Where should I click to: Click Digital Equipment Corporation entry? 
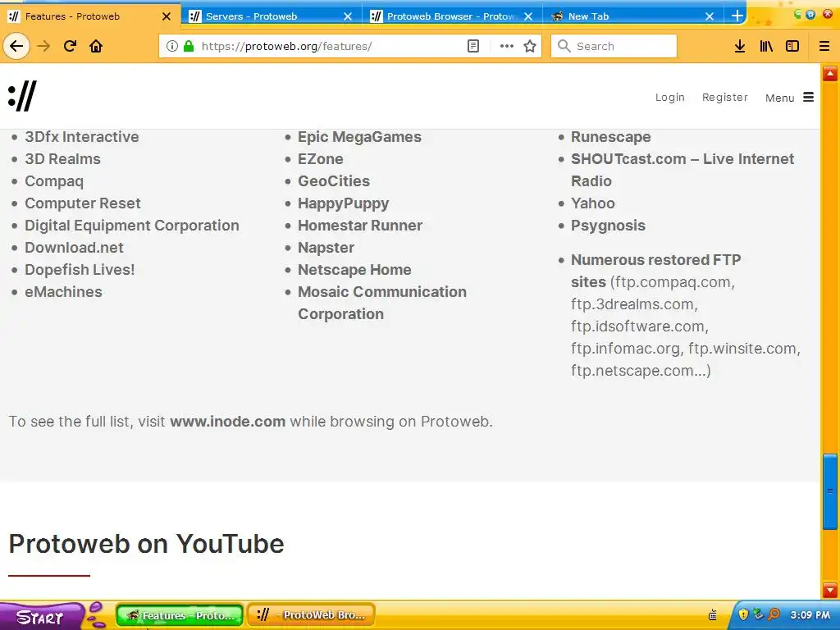132,226
